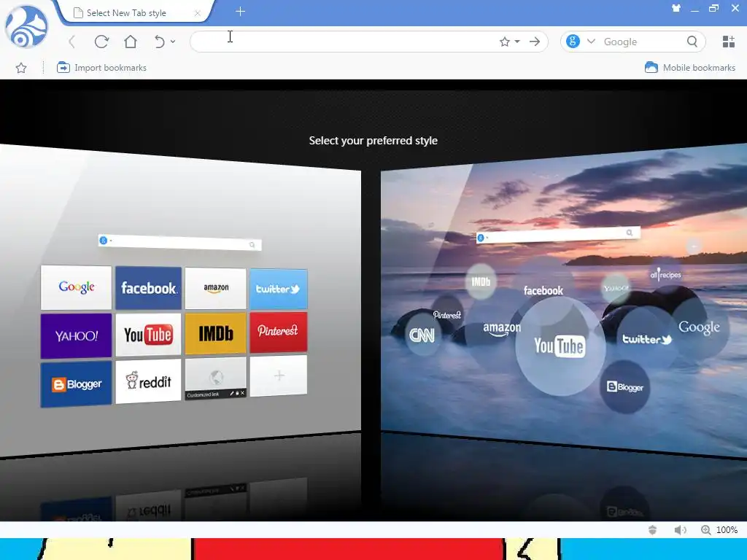Click the go arrow in address bar
This screenshot has width=747, height=560.
[x=535, y=42]
